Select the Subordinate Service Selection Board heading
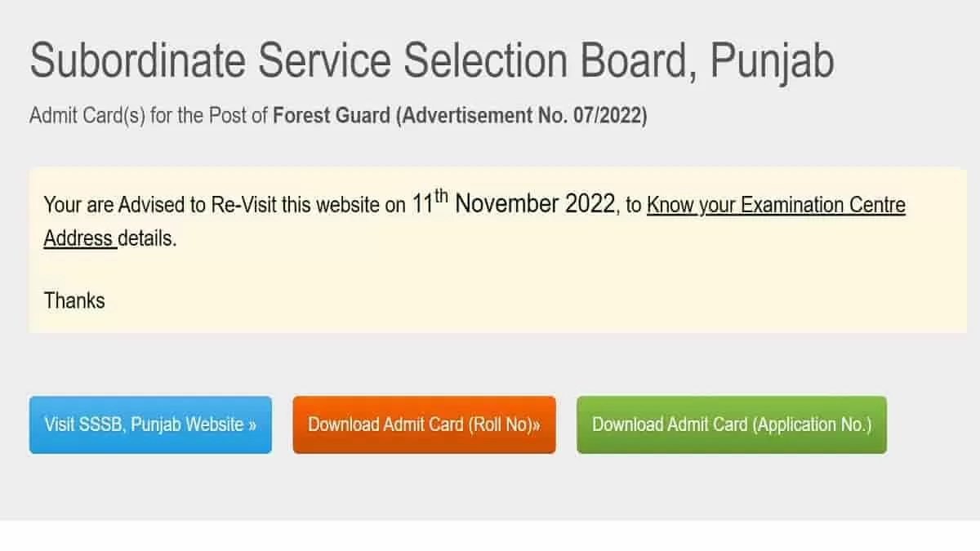Screen dimensions: 980x551 pos(363,61)
